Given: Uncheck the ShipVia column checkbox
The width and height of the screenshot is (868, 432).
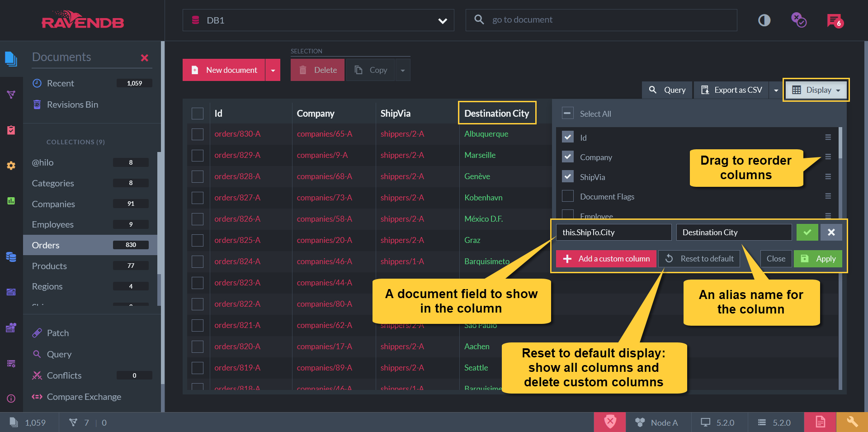Looking at the screenshot, I should 568,176.
